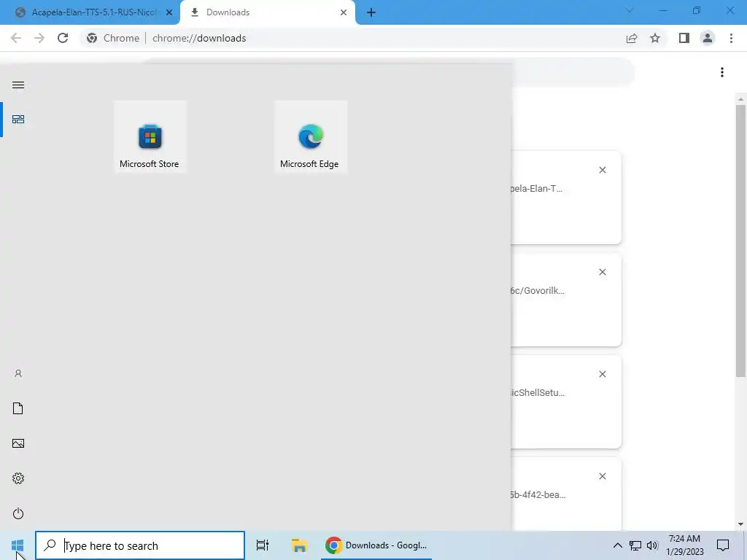
Task: Open Settings gear in Start menu
Action: click(18, 478)
